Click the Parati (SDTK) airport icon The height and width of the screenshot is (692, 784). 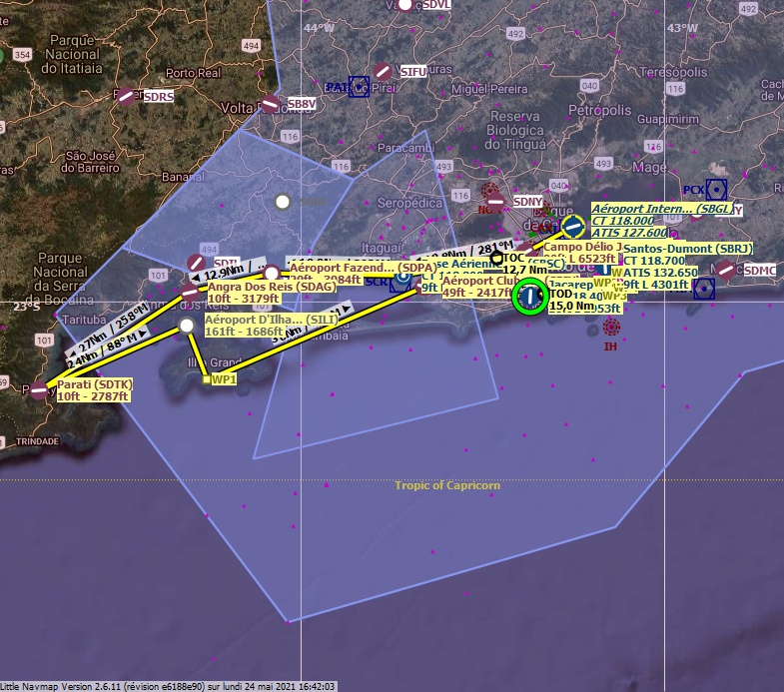[x=39, y=390]
